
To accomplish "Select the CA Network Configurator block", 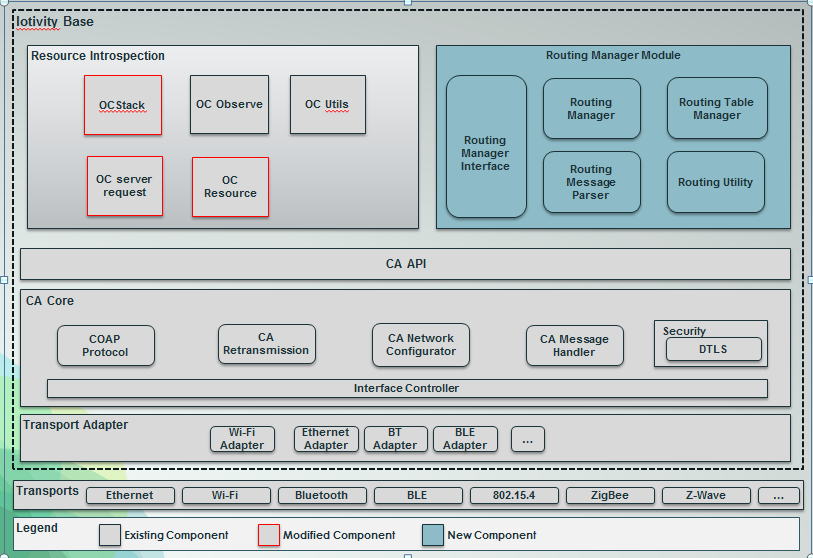I will pos(420,345).
